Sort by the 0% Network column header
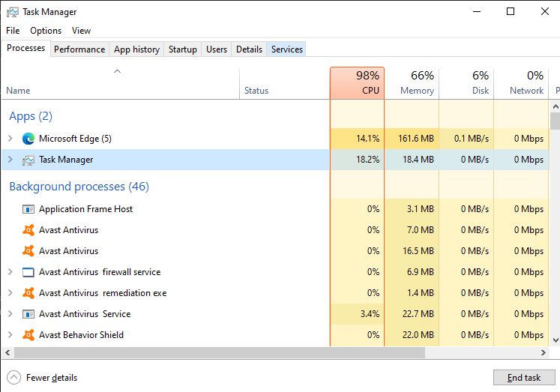This screenshot has width=560, height=392. (521, 83)
